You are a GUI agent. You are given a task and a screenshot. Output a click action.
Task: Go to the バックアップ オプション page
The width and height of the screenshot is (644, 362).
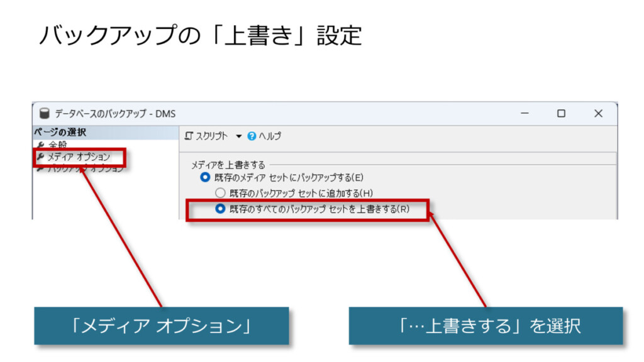85,168
